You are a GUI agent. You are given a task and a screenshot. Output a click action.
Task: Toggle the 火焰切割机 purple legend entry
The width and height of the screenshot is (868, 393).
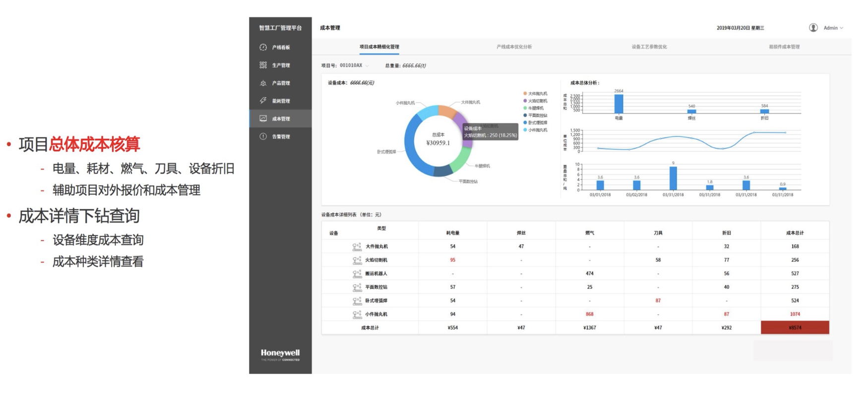pos(535,101)
